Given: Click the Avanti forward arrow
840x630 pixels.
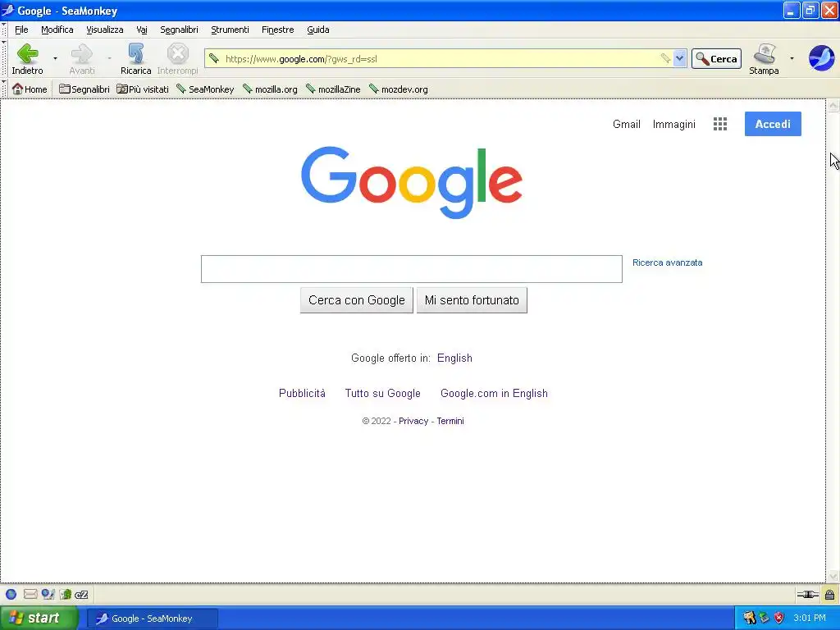Looking at the screenshot, I should 82,58.
